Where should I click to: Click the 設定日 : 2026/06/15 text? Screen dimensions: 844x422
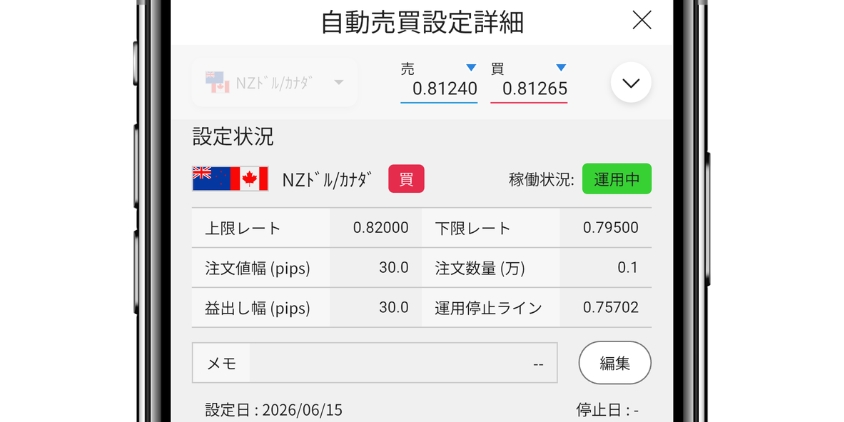[x=273, y=410]
